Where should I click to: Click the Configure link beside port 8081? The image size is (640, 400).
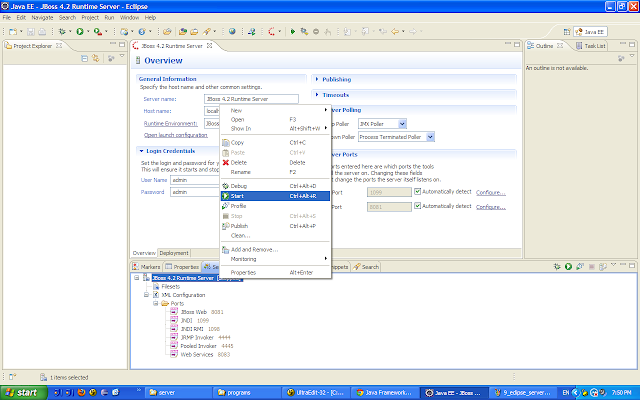click(491, 207)
